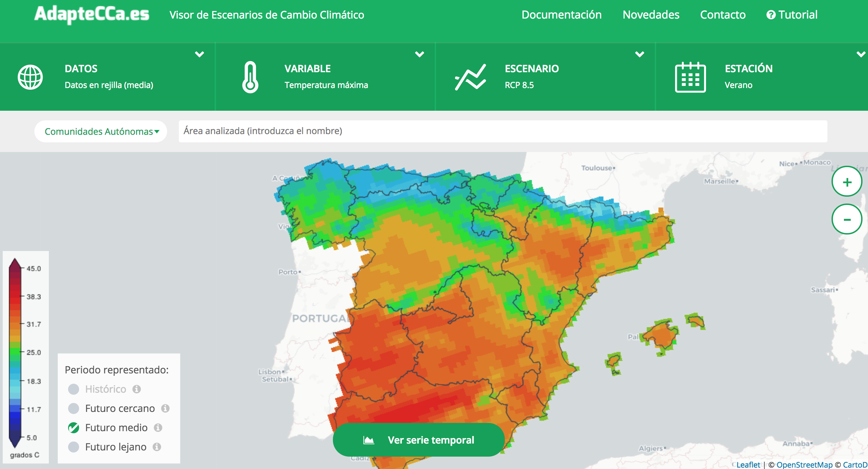Open the Documentación menu item

coord(561,15)
